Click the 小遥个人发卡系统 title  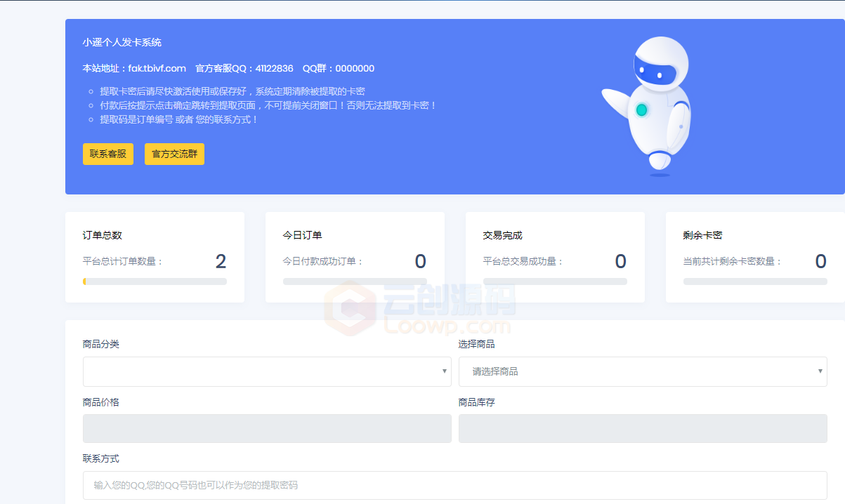122,42
